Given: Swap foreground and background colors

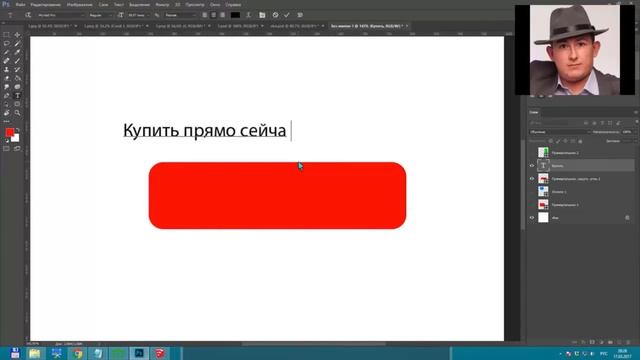Looking at the screenshot, I should pyautogui.click(x=18, y=130).
